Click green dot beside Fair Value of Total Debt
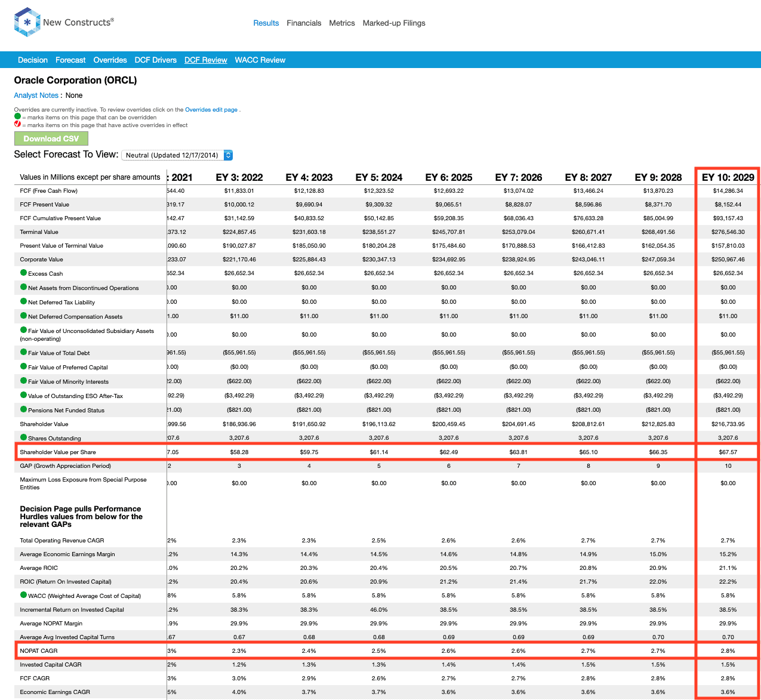Image resolution: width=761 pixels, height=700 pixels. click(23, 352)
